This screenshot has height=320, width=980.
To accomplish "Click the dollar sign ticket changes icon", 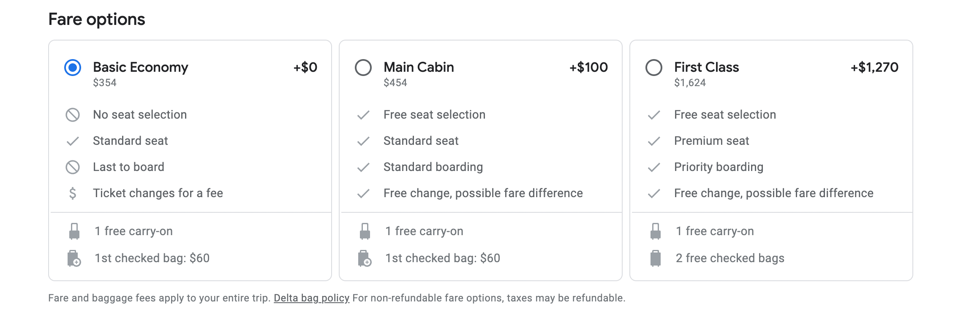I will (x=73, y=193).
